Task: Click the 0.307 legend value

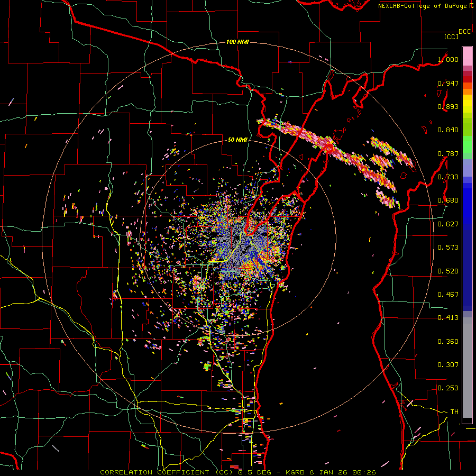Action: point(448,365)
